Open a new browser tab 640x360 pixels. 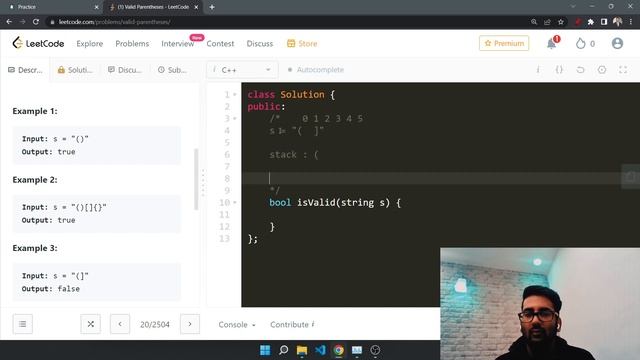point(212,7)
